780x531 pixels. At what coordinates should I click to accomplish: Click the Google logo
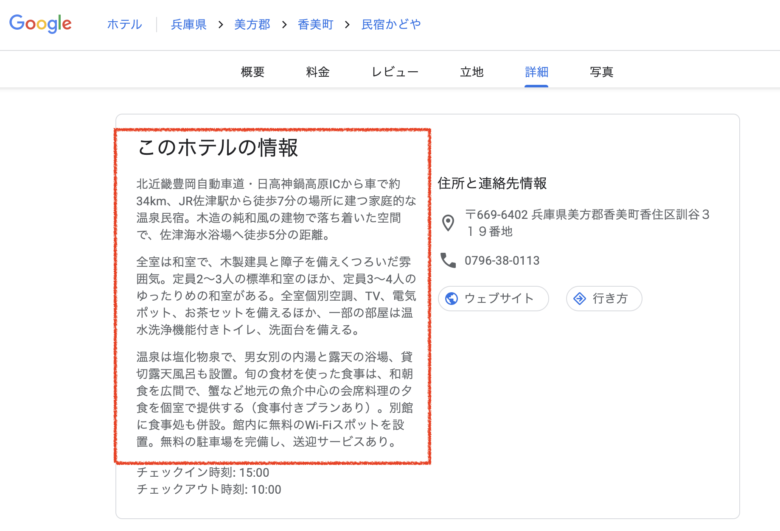pyautogui.click(x=40, y=24)
